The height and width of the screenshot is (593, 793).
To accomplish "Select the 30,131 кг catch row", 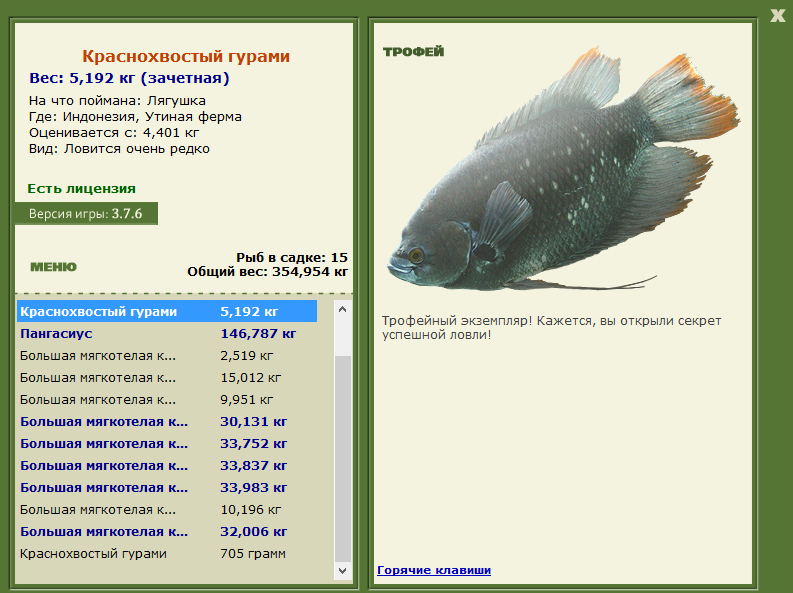I will [167, 422].
